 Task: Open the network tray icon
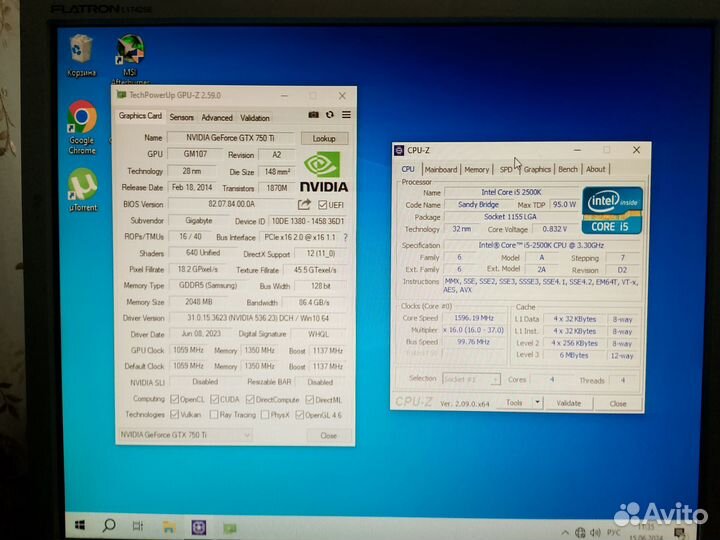point(580,532)
